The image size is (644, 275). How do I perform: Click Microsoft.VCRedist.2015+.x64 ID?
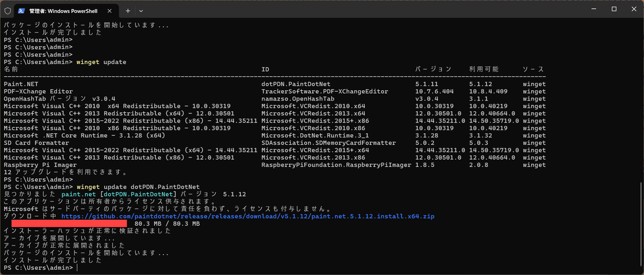[315, 150]
